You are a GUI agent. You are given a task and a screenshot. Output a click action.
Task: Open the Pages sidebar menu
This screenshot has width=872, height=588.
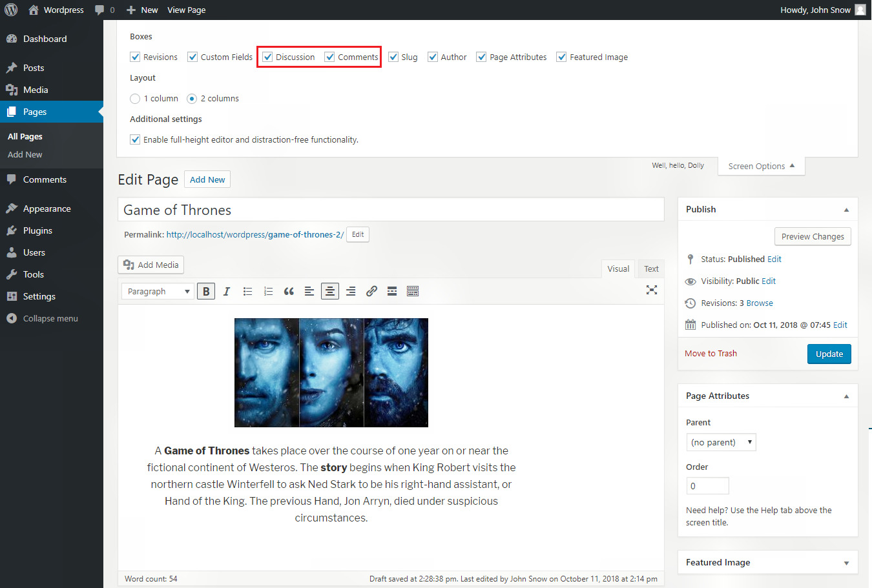click(52, 112)
